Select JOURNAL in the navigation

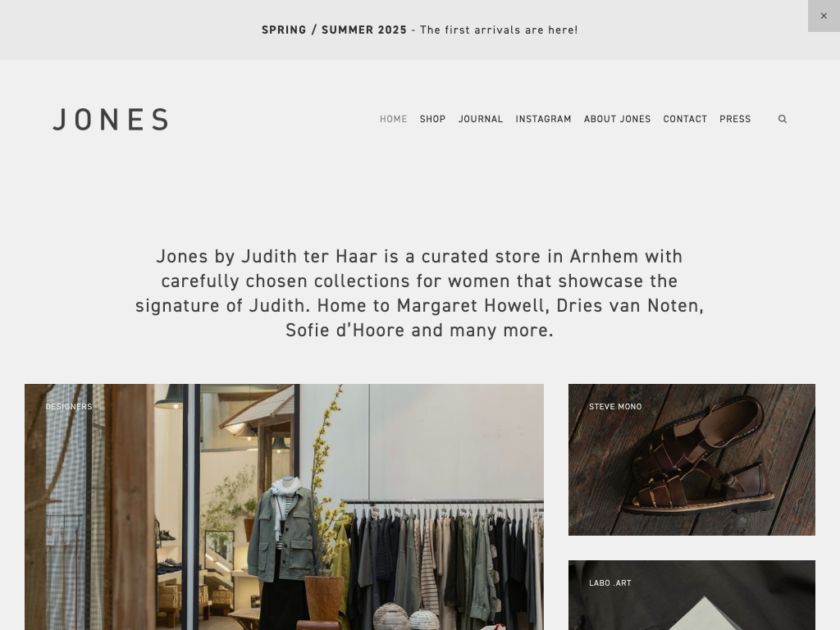click(x=481, y=119)
